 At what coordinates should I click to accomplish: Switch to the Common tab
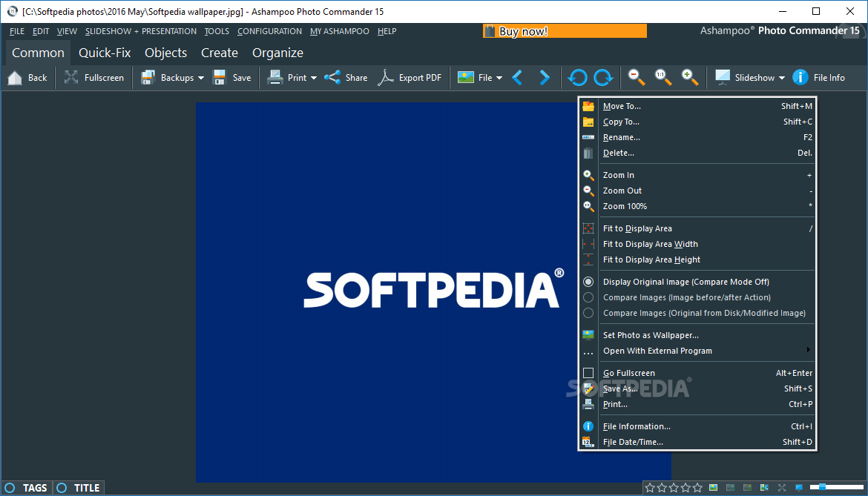[38, 53]
